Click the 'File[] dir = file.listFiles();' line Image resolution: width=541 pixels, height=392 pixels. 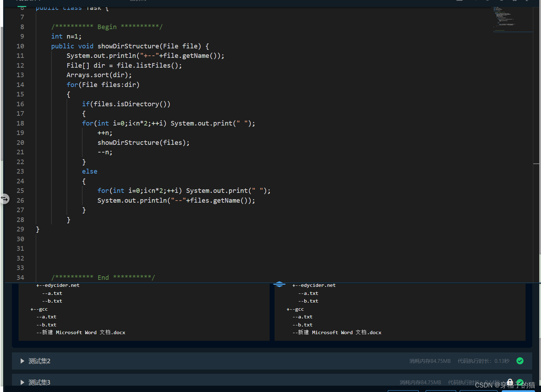[124, 66]
